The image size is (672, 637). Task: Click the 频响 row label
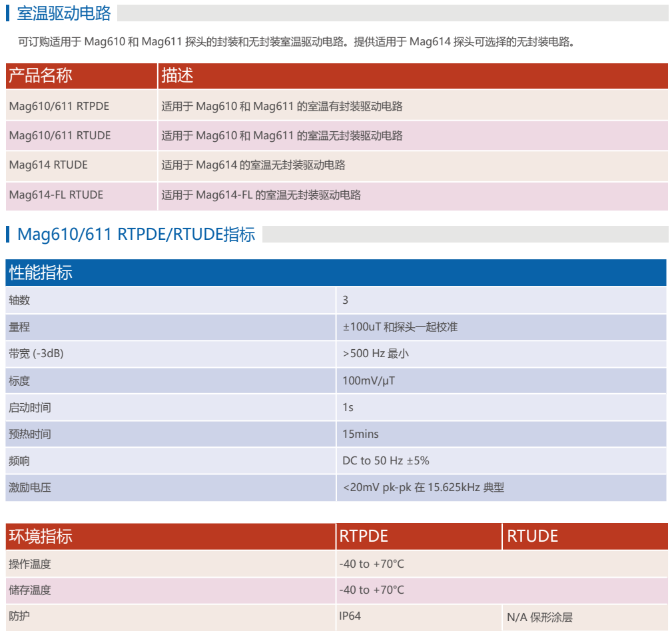tap(19, 461)
